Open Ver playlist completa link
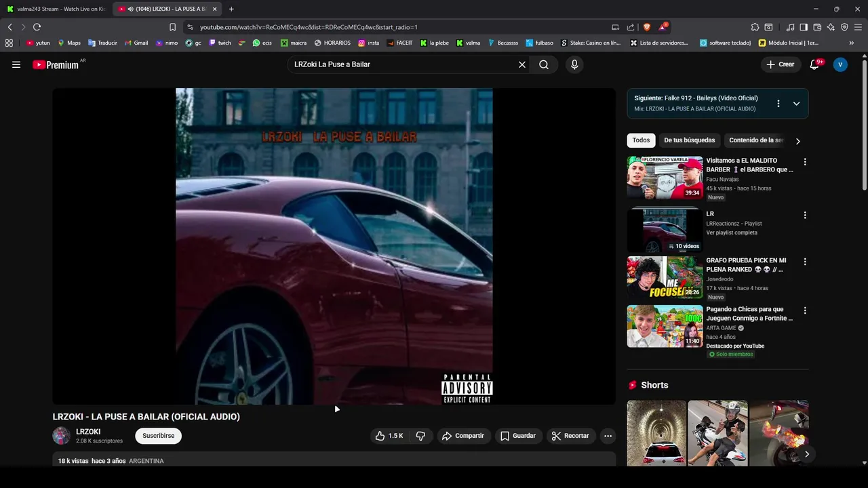 [x=732, y=232]
